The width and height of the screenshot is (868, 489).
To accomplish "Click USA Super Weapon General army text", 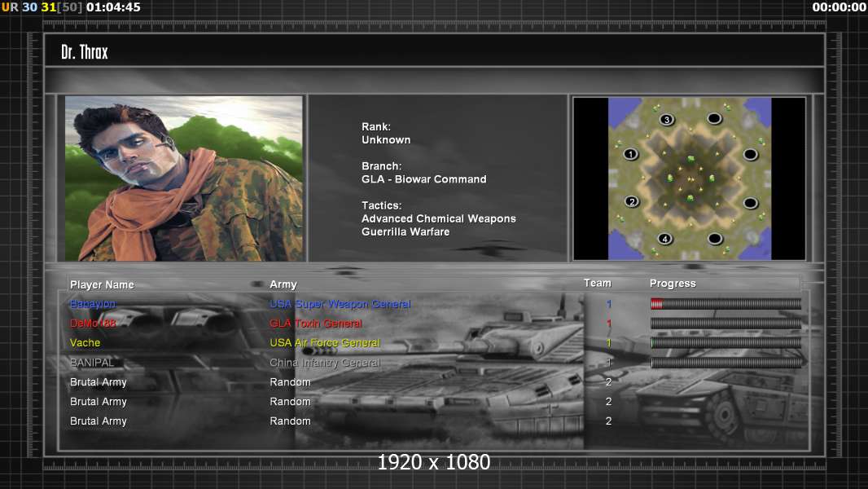I will coord(340,303).
